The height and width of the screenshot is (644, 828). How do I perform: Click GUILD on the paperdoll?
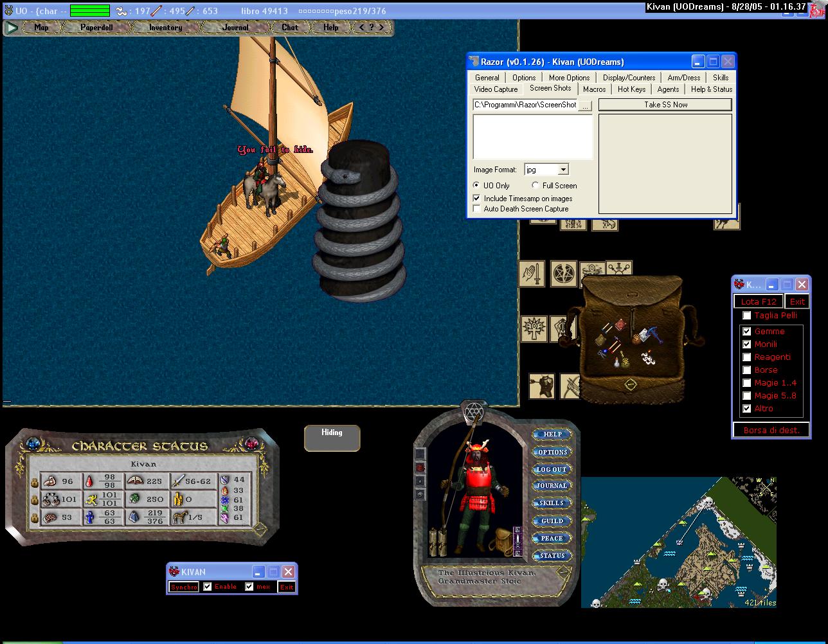[552, 521]
